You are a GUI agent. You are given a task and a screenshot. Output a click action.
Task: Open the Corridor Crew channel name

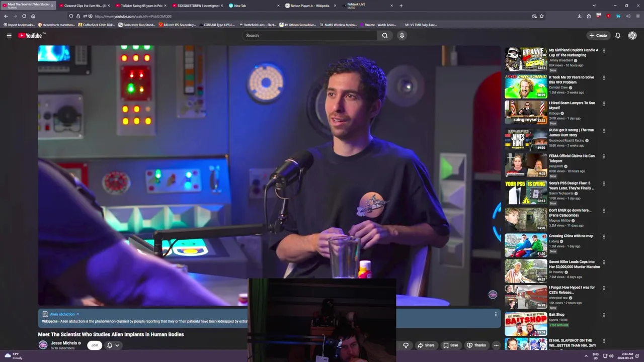click(x=559, y=87)
